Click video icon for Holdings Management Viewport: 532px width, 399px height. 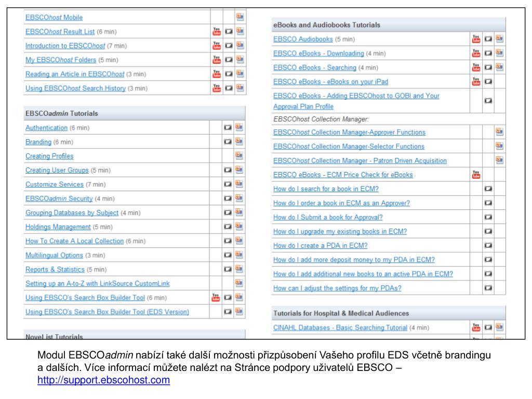pos(228,227)
